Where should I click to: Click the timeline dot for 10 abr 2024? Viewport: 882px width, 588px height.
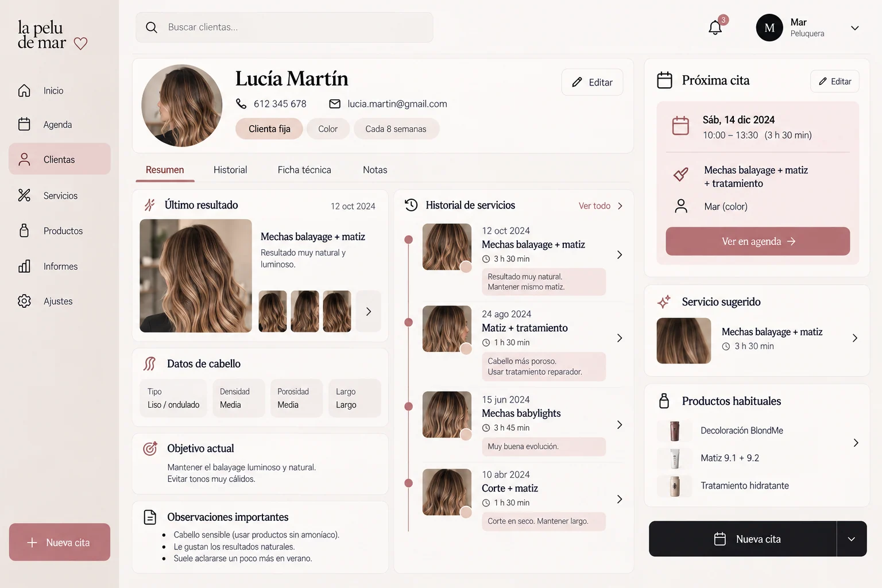tap(409, 483)
